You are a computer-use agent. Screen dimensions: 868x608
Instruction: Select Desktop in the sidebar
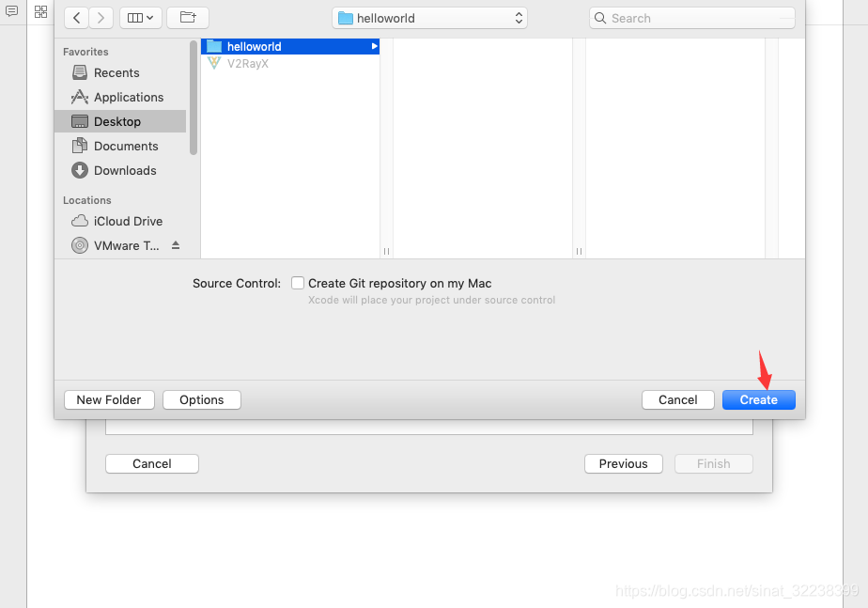point(120,121)
